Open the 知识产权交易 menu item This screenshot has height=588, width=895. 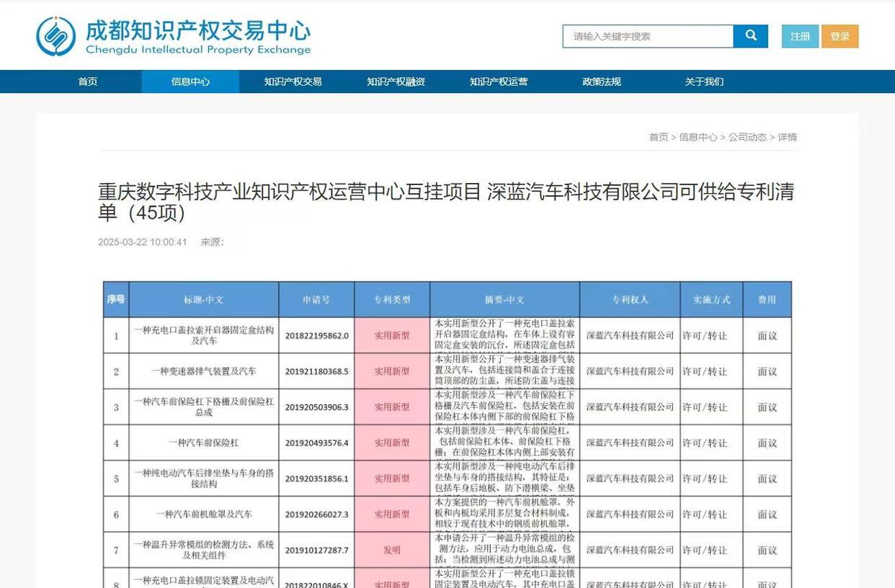pyautogui.click(x=293, y=81)
